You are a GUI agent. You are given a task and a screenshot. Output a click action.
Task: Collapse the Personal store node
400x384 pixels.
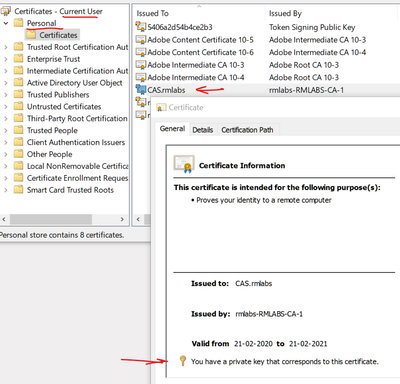click(x=6, y=23)
